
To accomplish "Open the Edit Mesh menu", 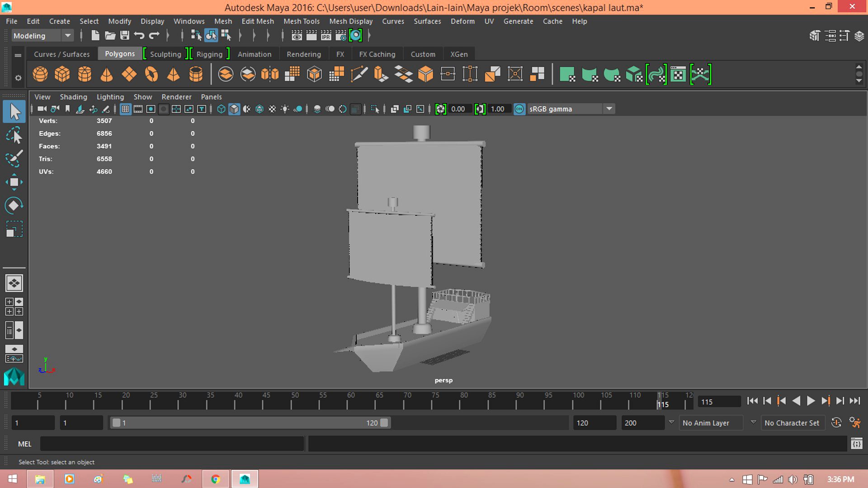I will tap(257, 21).
